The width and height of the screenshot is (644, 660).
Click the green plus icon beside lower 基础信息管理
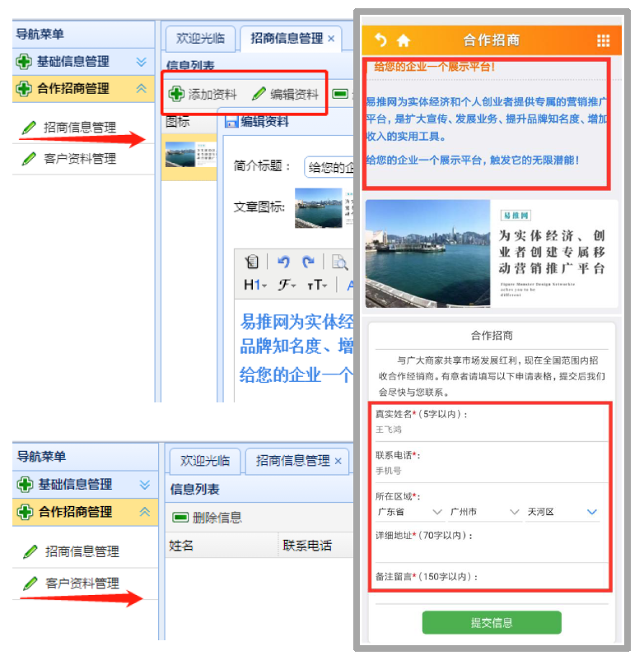click(25, 485)
